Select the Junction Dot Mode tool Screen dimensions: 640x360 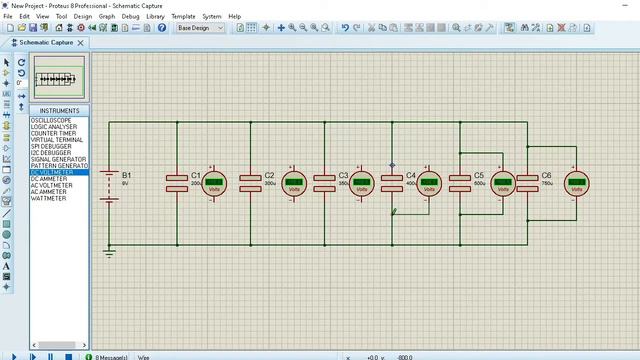click(x=7, y=83)
